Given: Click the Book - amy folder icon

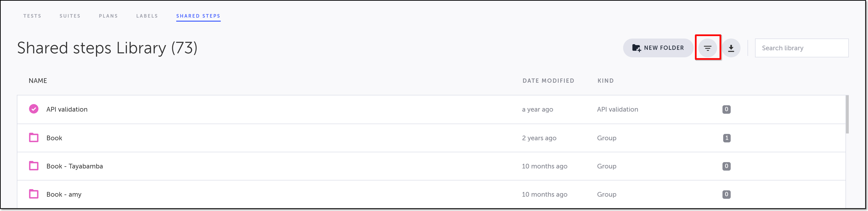Looking at the screenshot, I should 34,194.
